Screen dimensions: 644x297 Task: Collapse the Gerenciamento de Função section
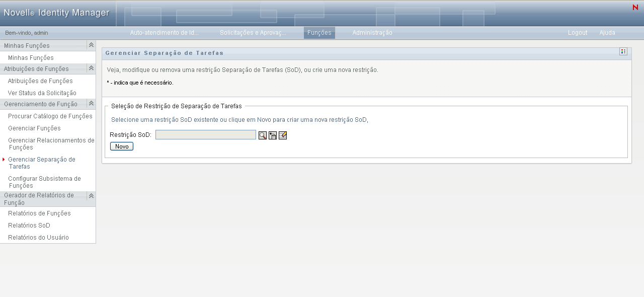coord(91,104)
